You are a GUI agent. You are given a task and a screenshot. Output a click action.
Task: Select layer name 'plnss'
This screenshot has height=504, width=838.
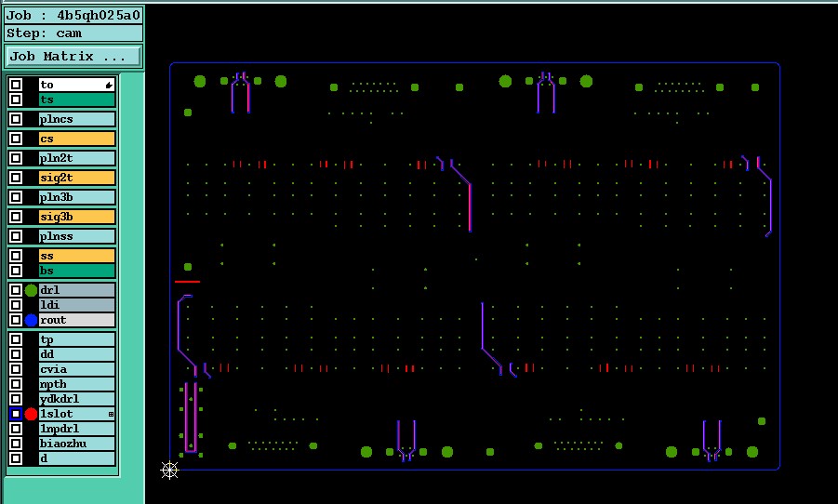[76, 235]
